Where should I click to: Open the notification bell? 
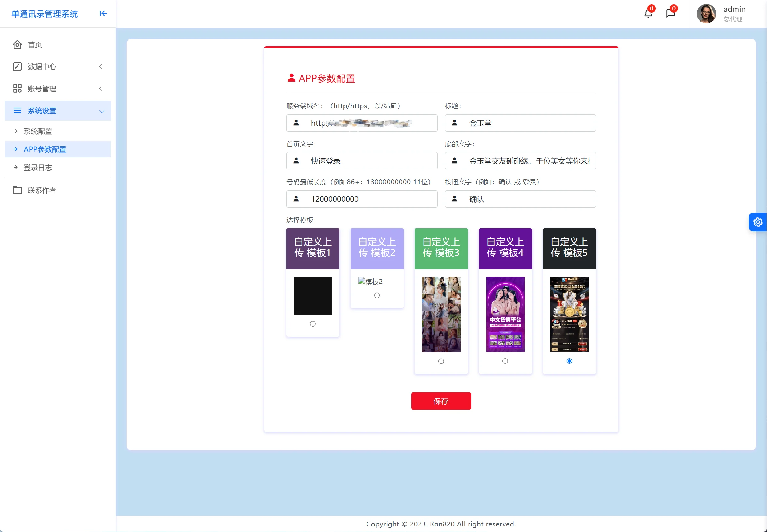pos(648,13)
